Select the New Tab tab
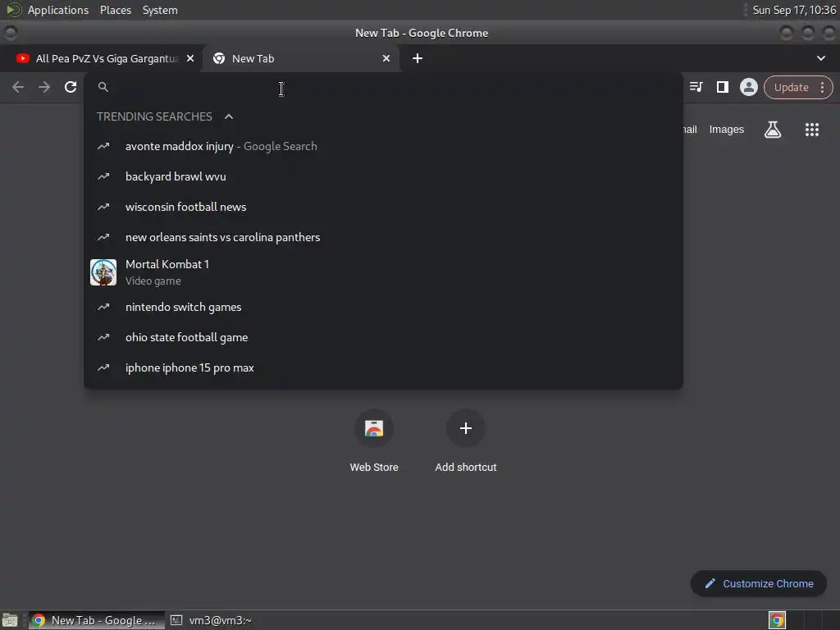The width and height of the screenshot is (840, 630). 300,58
